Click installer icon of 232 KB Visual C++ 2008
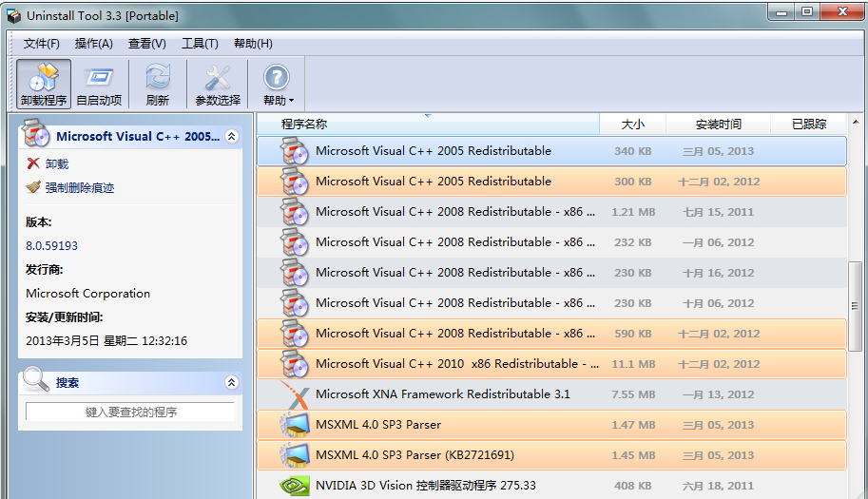The width and height of the screenshot is (868, 499). click(x=294, y=242)
